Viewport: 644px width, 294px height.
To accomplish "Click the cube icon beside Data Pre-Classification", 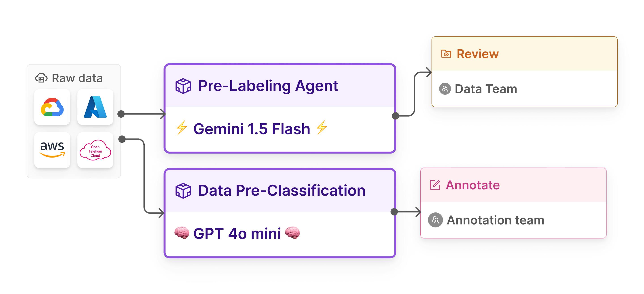I will [x=183, y=190].
